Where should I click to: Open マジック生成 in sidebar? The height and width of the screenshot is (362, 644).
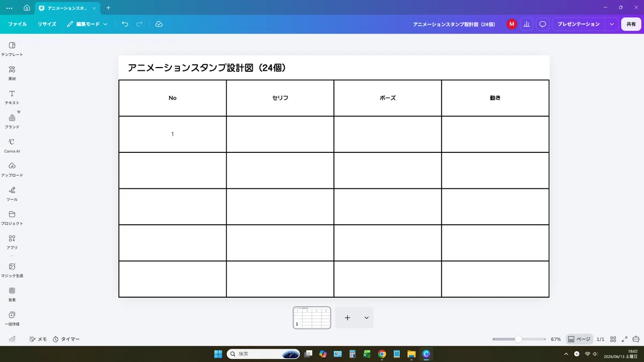coord(12,270)
